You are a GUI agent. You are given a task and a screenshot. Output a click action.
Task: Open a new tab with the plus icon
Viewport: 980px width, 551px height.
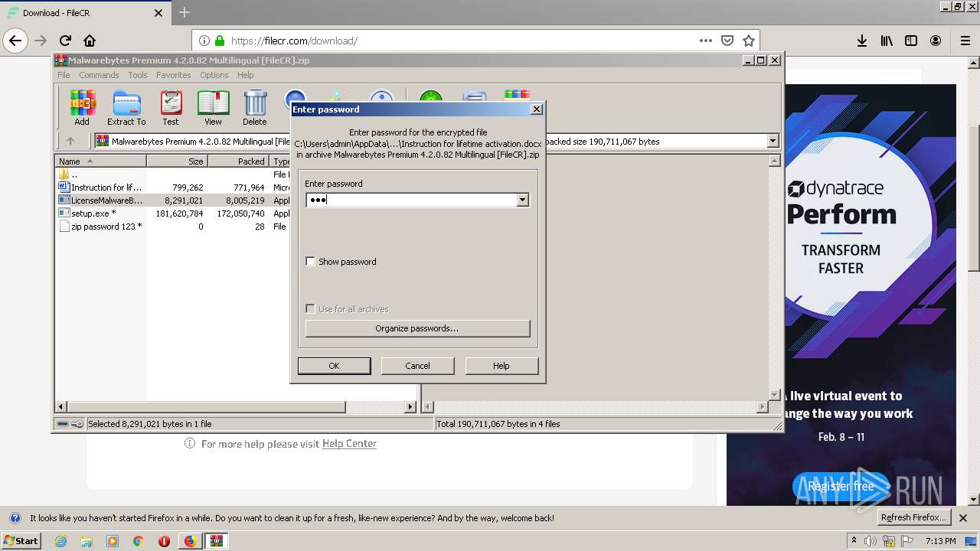[x=184, y=12]
